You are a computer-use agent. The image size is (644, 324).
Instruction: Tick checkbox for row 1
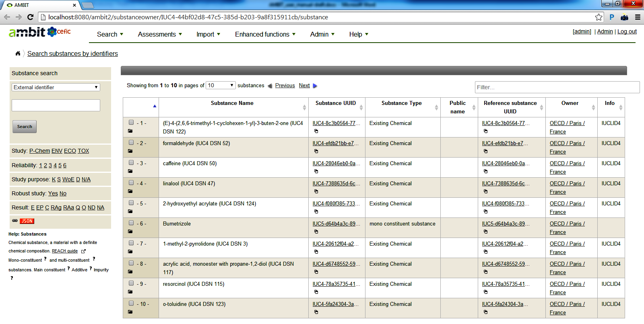point(131,122)
